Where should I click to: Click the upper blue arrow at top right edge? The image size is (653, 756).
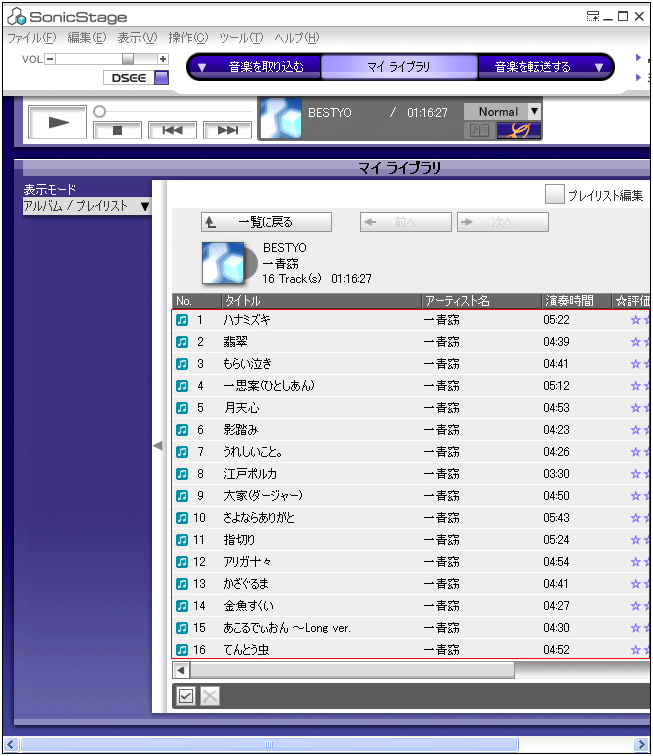[x=639, y=57]
